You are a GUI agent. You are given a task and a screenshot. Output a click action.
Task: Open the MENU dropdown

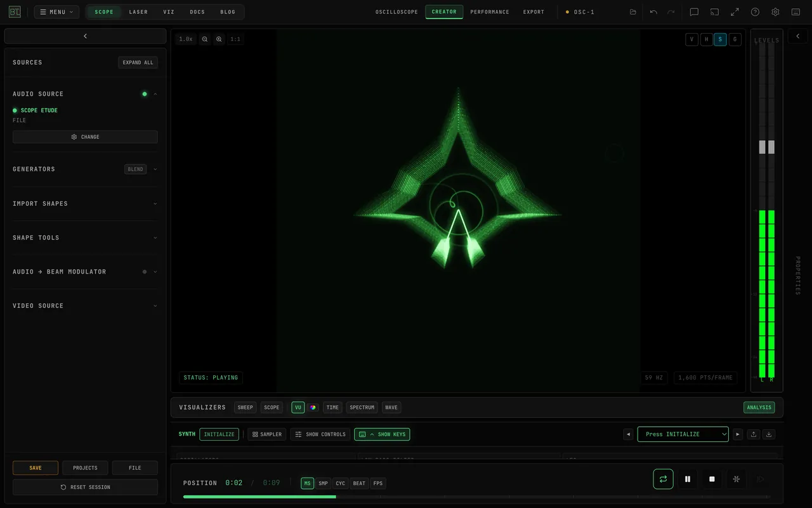(56, 12)
